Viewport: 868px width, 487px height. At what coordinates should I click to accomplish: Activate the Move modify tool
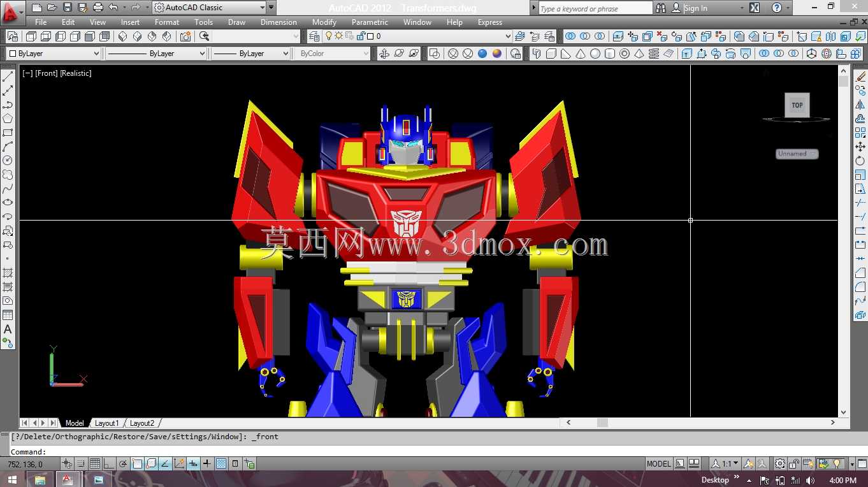point(860,147)
